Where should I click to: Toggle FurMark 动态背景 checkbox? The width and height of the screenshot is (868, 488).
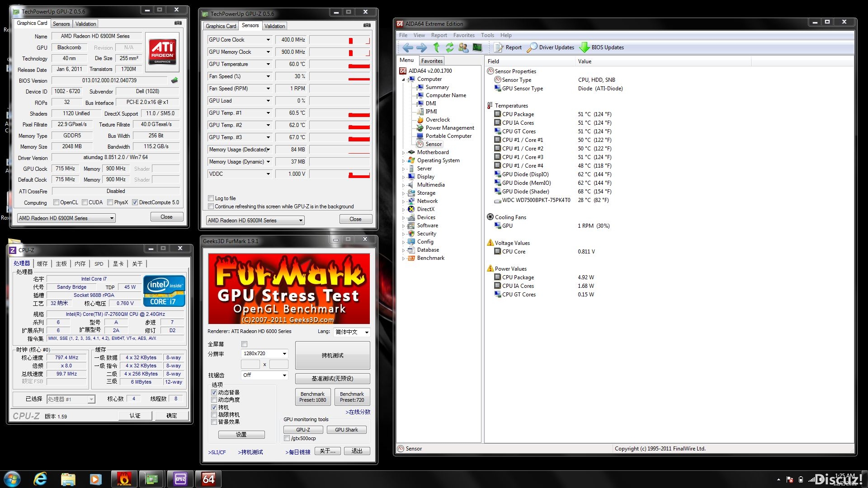214,393
